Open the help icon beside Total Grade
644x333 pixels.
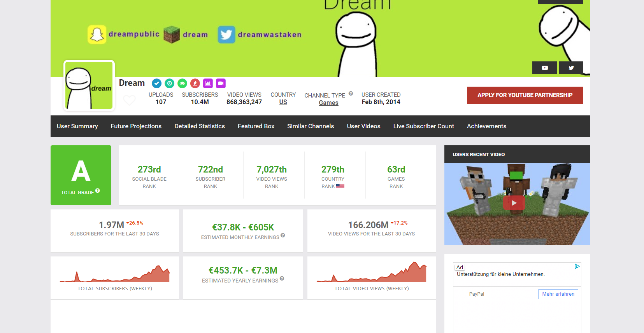click(x=98, y=191)
